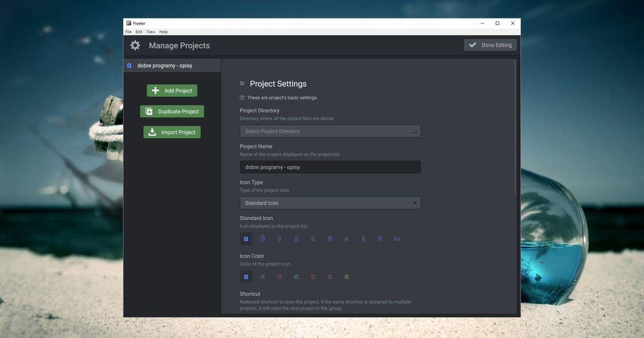Viewport: 644px width, 338px height.
Task: Click the 'Project Settings' heading
Action: [x=278, y=84]
